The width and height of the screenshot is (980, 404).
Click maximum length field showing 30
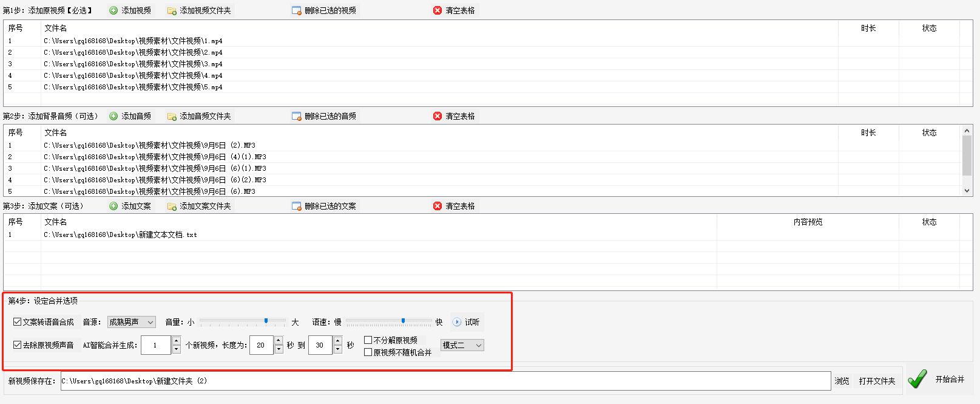tap(321, 345)
